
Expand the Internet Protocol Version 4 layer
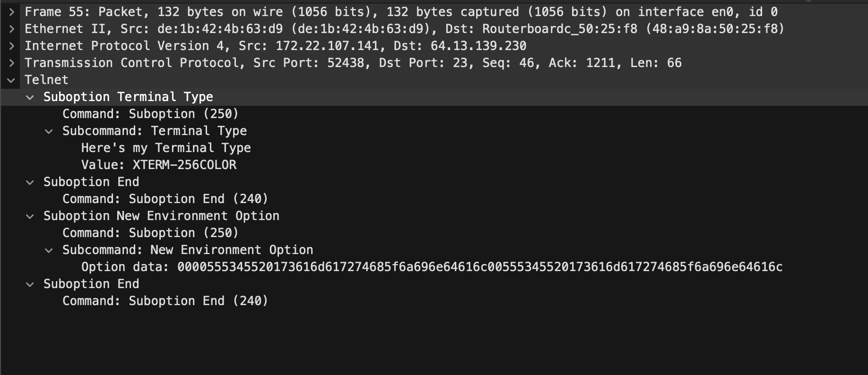12,46
